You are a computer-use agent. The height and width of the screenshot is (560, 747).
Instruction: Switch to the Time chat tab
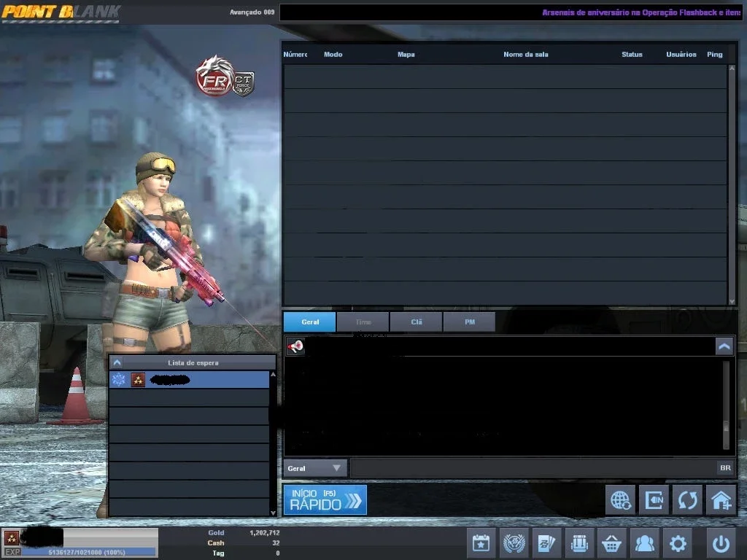click(363, 322)
